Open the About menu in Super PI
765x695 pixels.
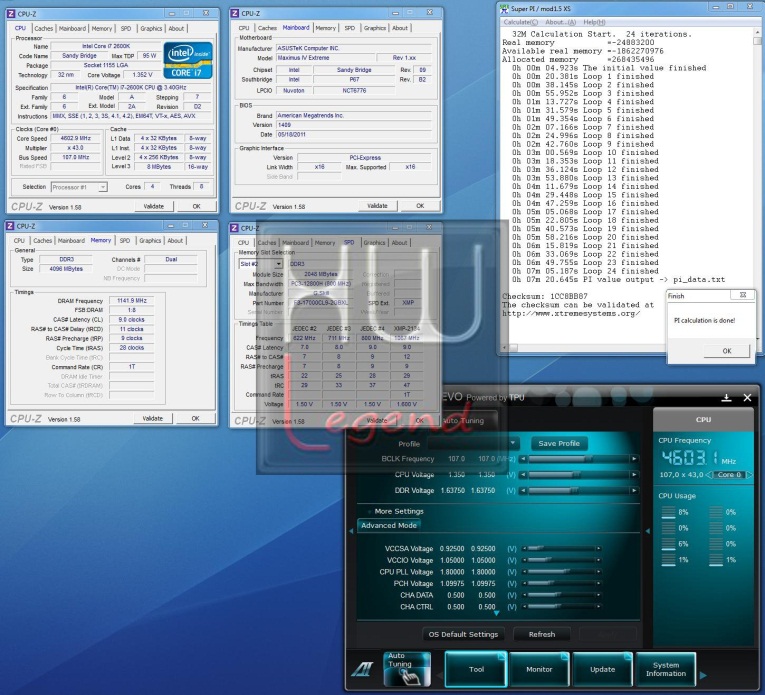pyautogui.click(x=560, y=22)
